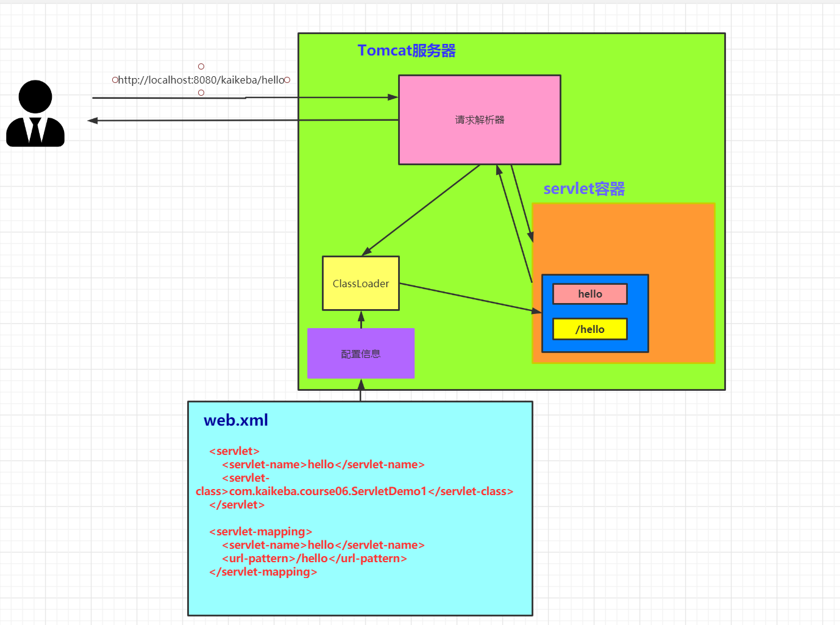The image size is (840, 625).
Task: Click the closing </servlet-mapping> tag line
Action: (263, 572)
